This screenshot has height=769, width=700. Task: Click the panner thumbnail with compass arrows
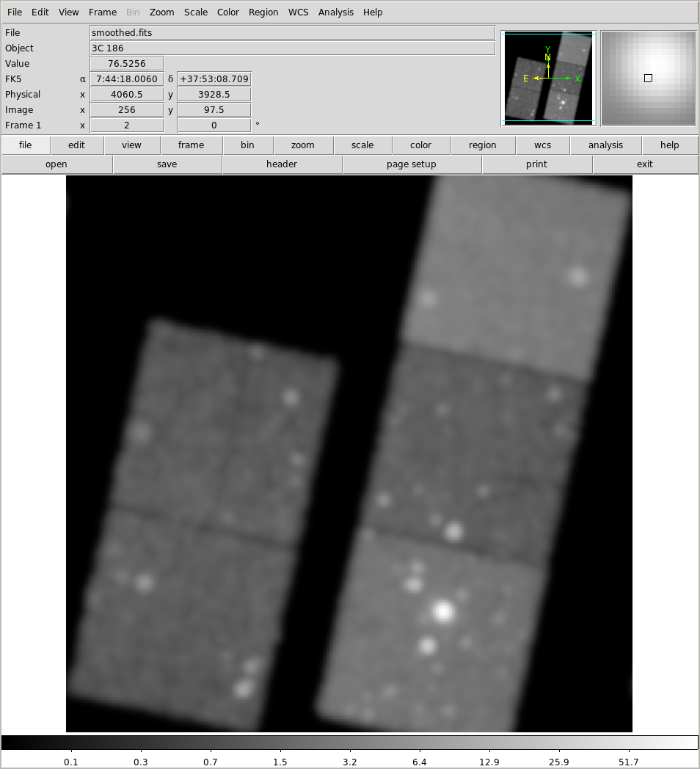pyautogui.click(x=548, y=78)
